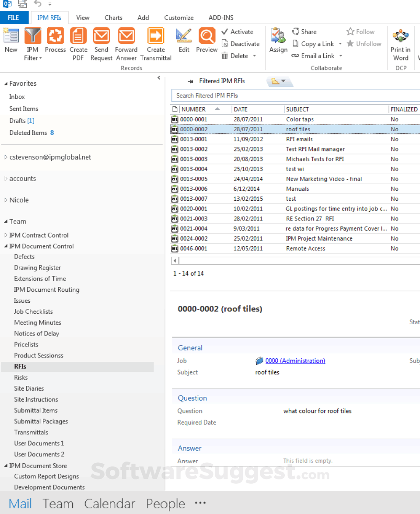The height and width of the screenshot is (514, 420).
Task: Click the Delete trash command
Action: click(x=235, y=56)
